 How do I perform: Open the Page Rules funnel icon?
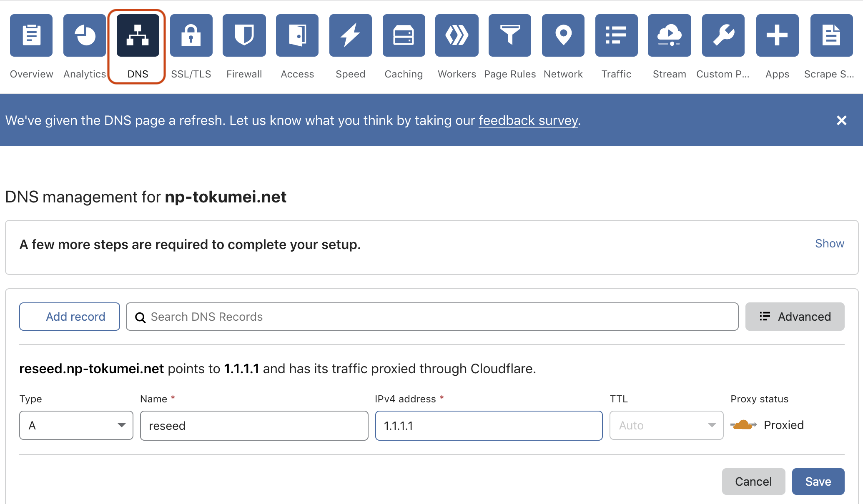coord(510,35)
